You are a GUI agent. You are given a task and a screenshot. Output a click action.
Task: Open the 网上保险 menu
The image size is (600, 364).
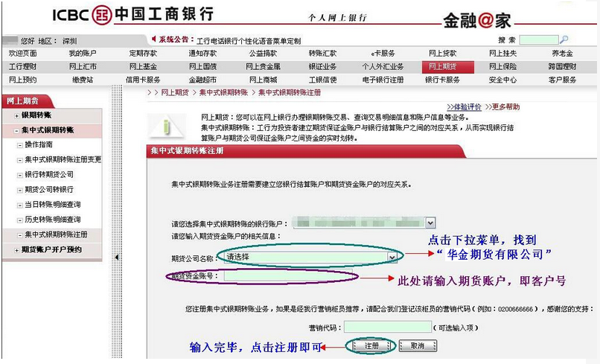[x=502, y=66]
